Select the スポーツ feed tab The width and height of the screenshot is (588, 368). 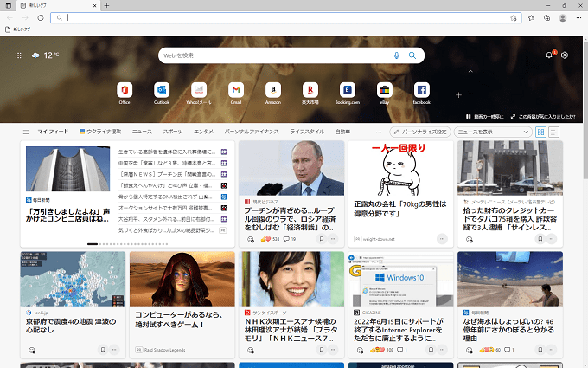pyautogui.click(x=173, y=132)
